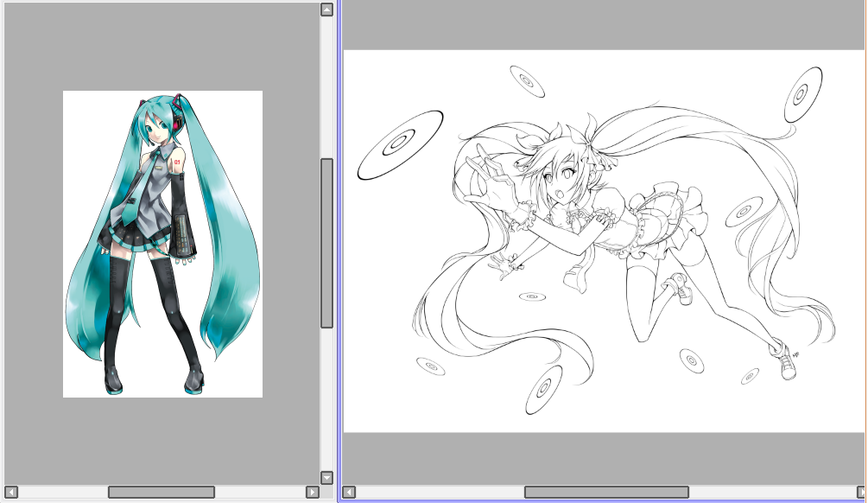
Task: Click the left arrow on the line-art pane's scrollbar
Action: pyautogui.click(x=349, y=492)
